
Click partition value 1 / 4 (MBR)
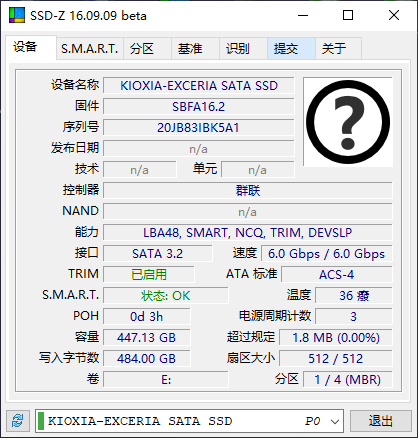(x=348, y=380)
